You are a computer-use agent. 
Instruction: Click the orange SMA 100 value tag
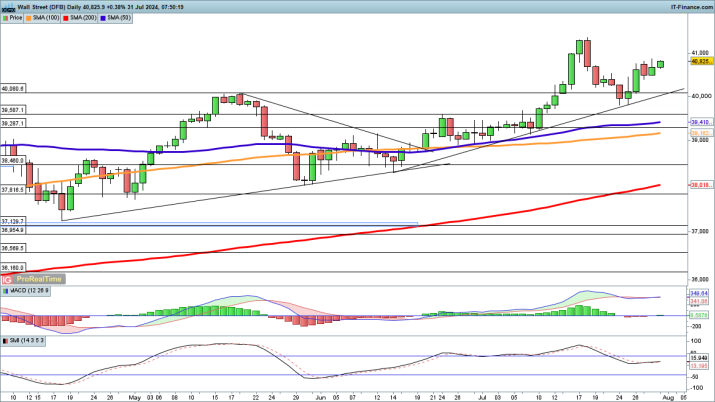700,133
